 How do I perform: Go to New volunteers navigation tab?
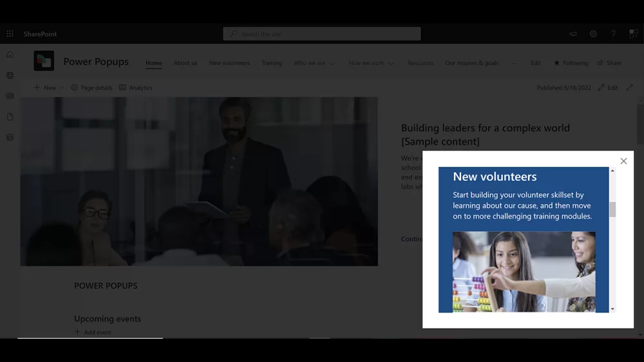[x=229, y=63]
